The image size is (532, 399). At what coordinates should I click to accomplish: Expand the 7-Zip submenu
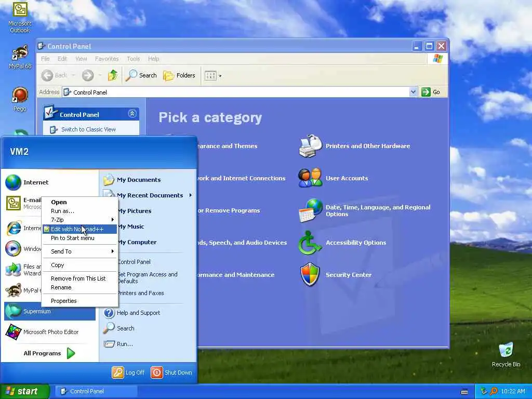pos(79,220)
